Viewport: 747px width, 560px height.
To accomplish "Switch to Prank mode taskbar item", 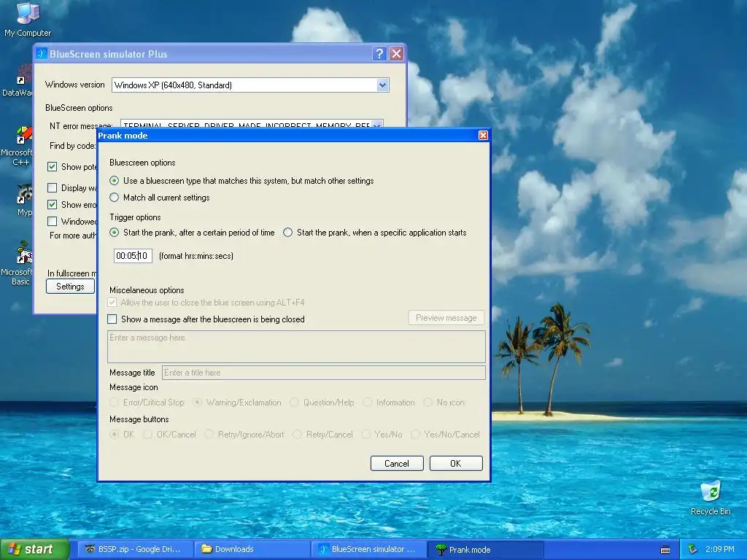I will (485, 550).
